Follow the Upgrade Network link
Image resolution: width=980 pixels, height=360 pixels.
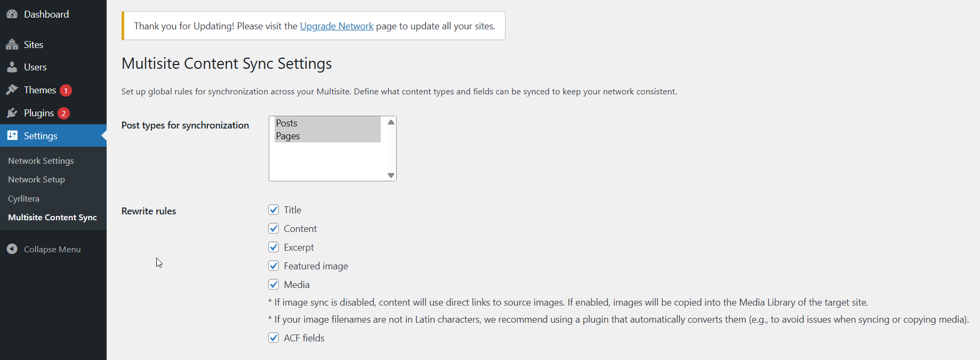tap(336, 26)
